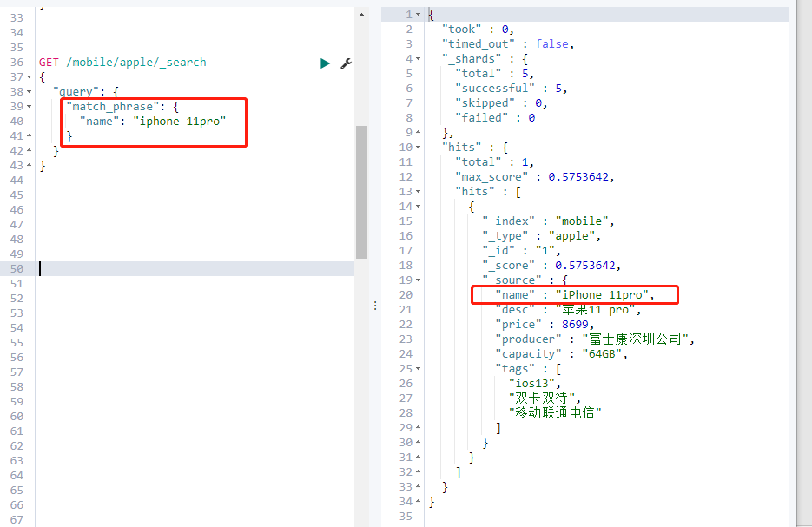Click the fold marker at request line 42
Screen dimensions: 812x527
pos(29,151)
